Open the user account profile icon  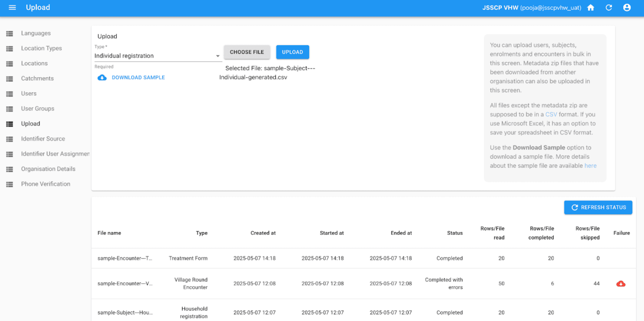[627, 8]
